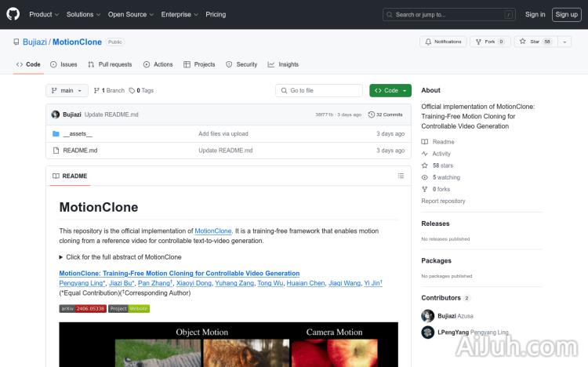Switch to the Issues tab

point(64,64)
